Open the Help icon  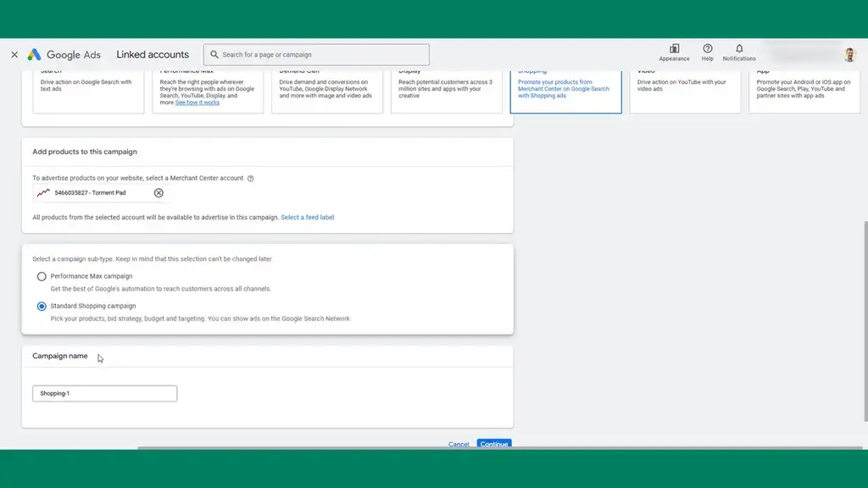[707, 49]
